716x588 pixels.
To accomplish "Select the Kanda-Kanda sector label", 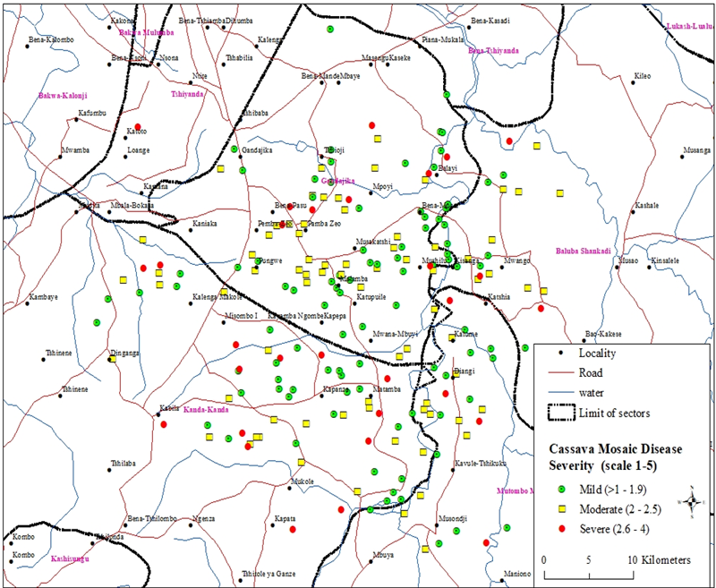I will pyautogui.click(x=208, y=410).
